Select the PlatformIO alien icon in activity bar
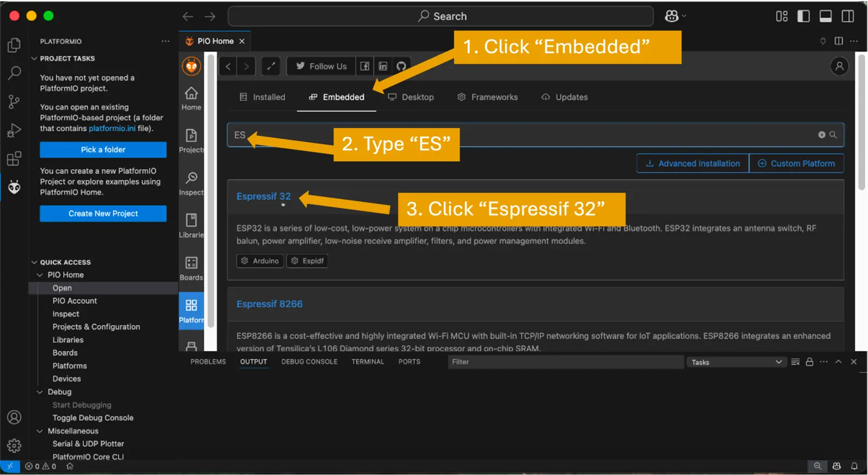 pos(14,187)
